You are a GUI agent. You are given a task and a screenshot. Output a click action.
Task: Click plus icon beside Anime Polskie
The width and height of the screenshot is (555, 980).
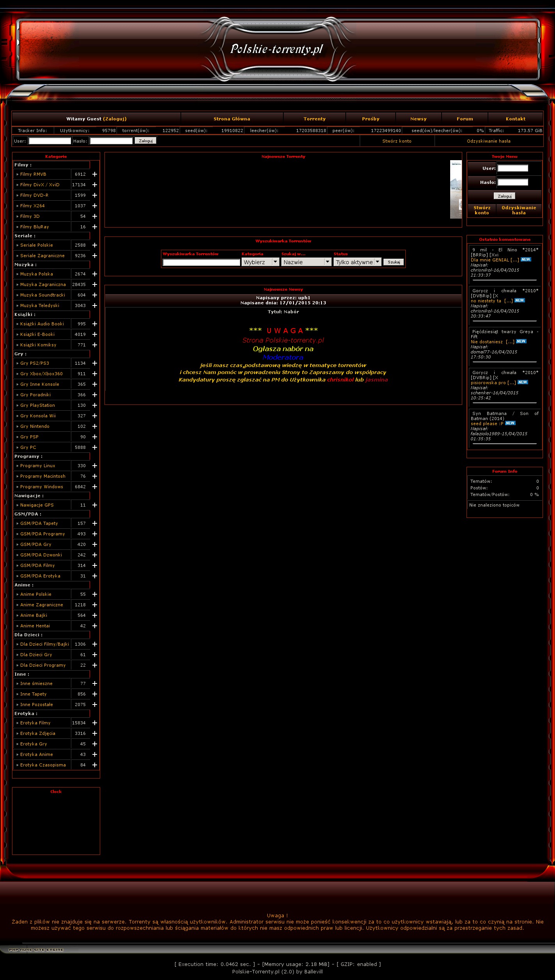pyautogui.click(x=95, y=594)
